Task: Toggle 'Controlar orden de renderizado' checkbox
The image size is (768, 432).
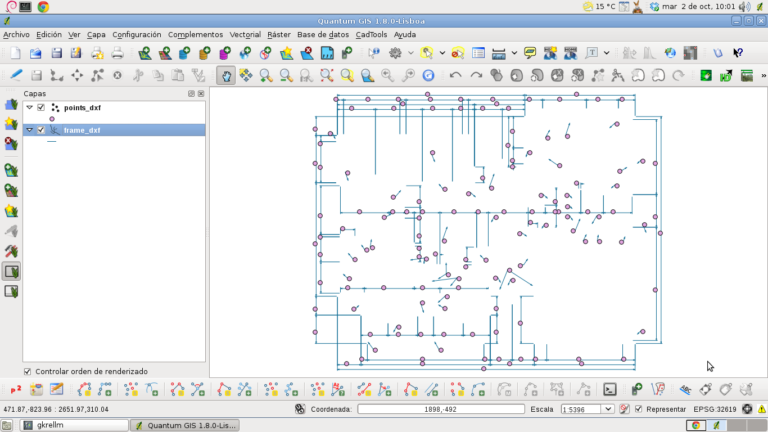Action: click(27, 371)
